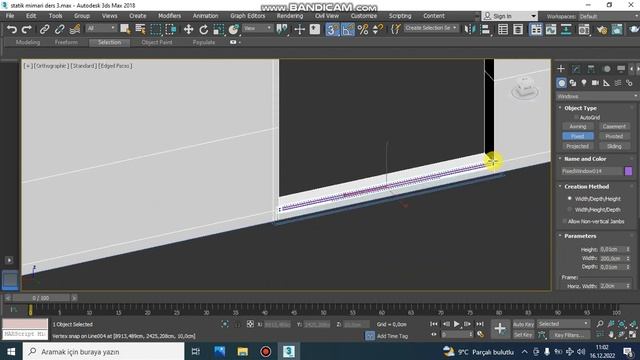Create an Awning window type

pyautogui.click(x=578, y=127)
